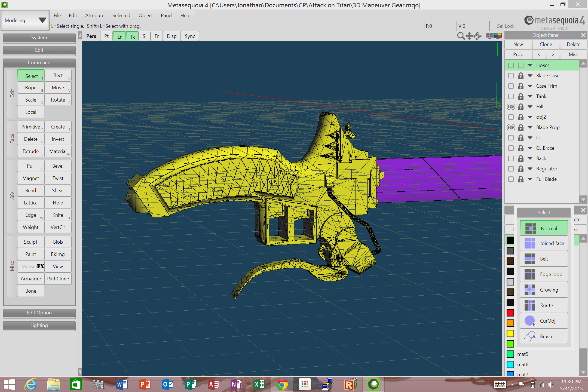
Task: Collapse the Blade Case object triangle
Action: tap(530, 76)
